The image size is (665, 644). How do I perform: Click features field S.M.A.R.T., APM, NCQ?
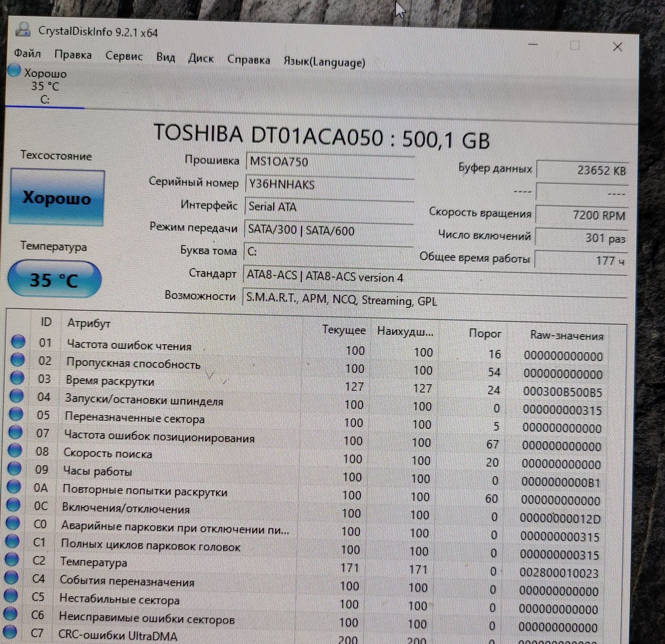click(434, 300)
